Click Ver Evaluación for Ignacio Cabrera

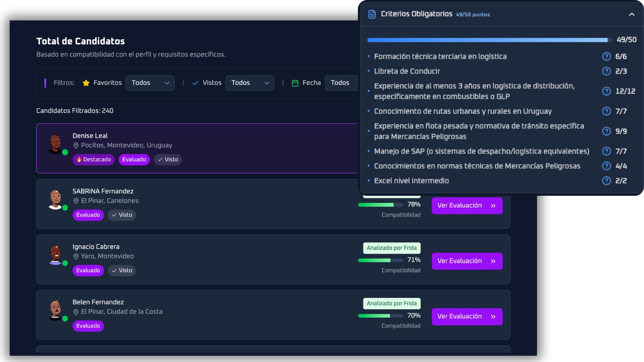coord(467,261)
